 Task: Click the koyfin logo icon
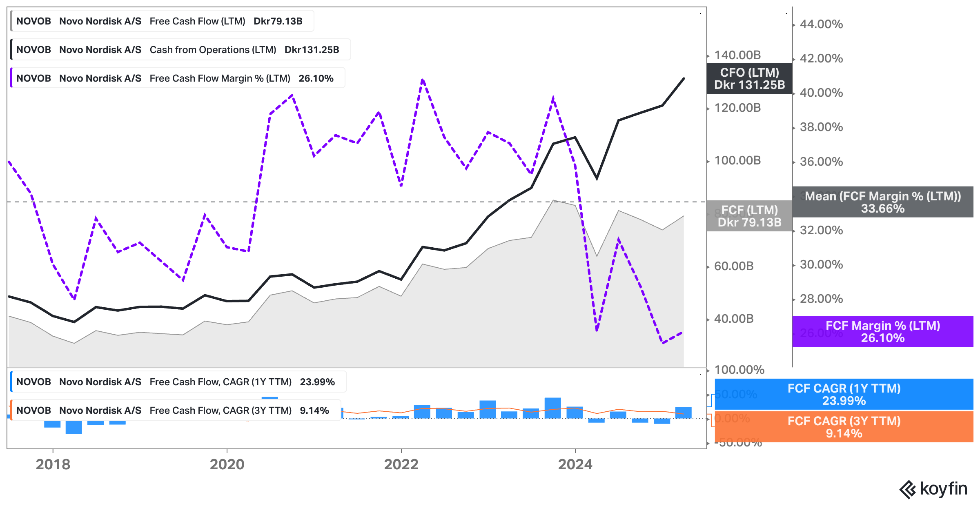(x=908, y=489)
